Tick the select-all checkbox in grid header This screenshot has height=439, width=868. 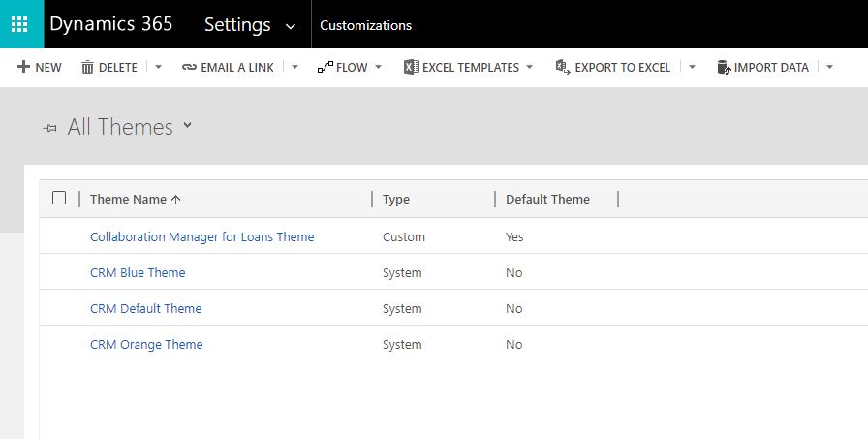(x=59, y=198)
